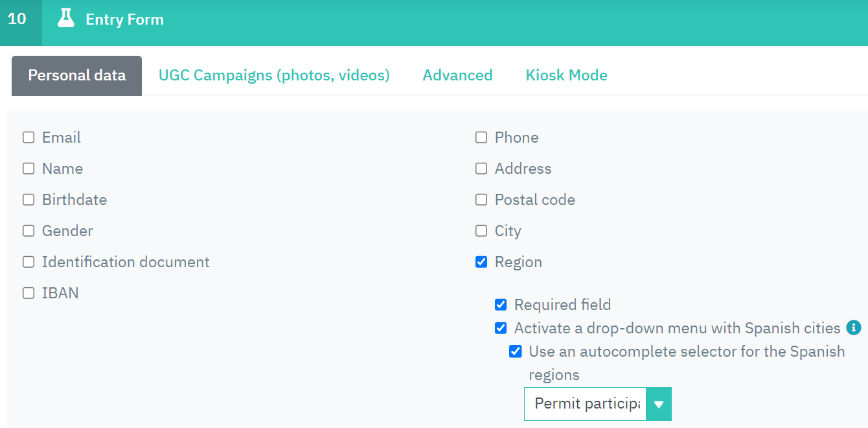Screen dimensions: 868x428
Task: Enable the Gender checkbox
Action: click(29, 231)
